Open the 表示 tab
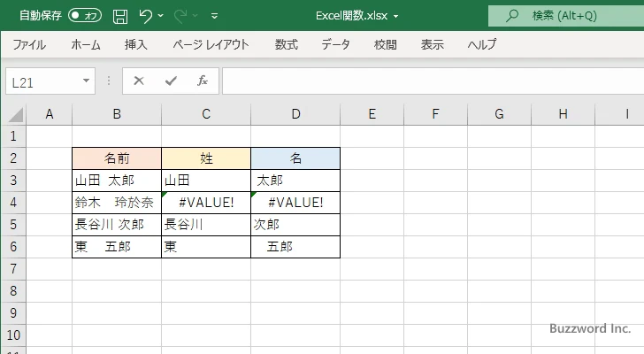The width and height of the screenshot is (644, 354). tap(432, 44)
